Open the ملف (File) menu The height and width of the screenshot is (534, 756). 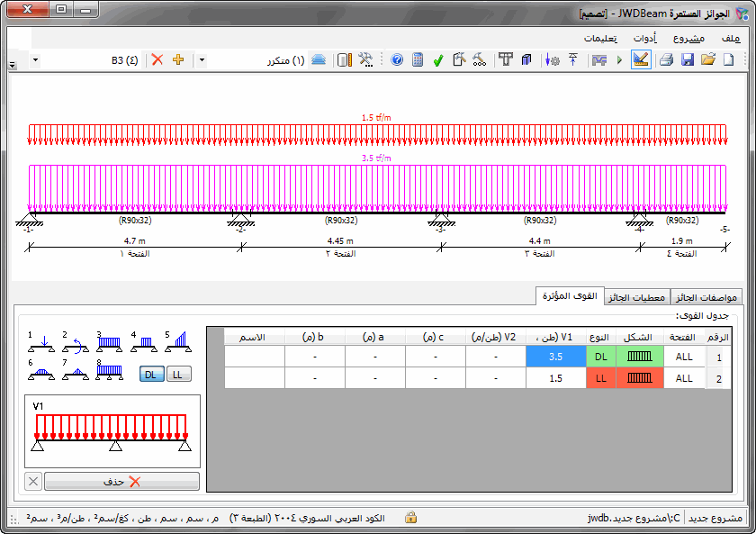(731, 39)
